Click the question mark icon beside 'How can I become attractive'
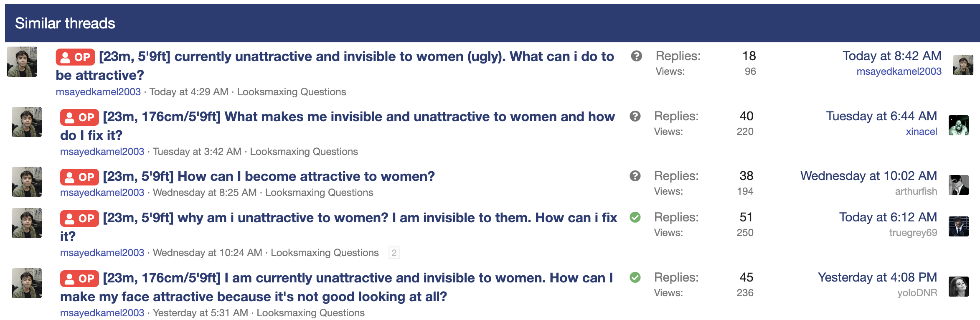Viewport: 980px width, 320px height. tap(635, 176)
